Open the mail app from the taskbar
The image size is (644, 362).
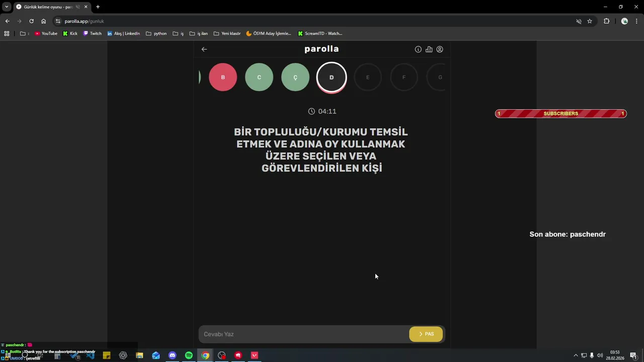pyautogui.click(x=156, y=355)
